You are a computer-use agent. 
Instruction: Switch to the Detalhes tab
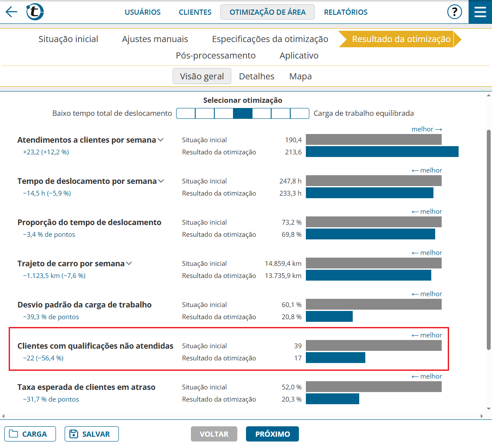257,76
